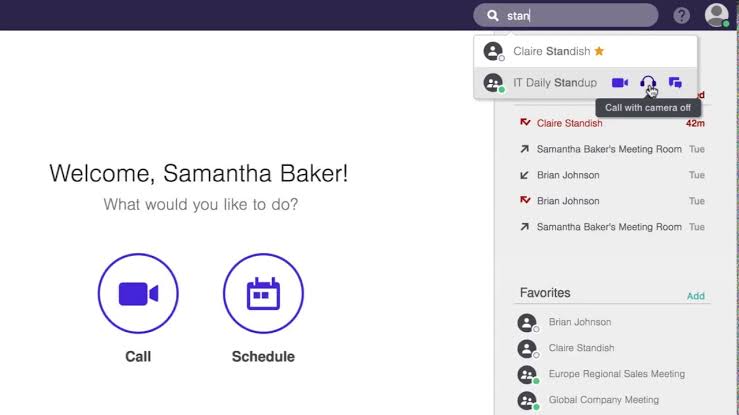Select incoming Brian Johnson call entry
Image resolution: width=739 pixels, height=415 pixels.
tap(612, 175)
